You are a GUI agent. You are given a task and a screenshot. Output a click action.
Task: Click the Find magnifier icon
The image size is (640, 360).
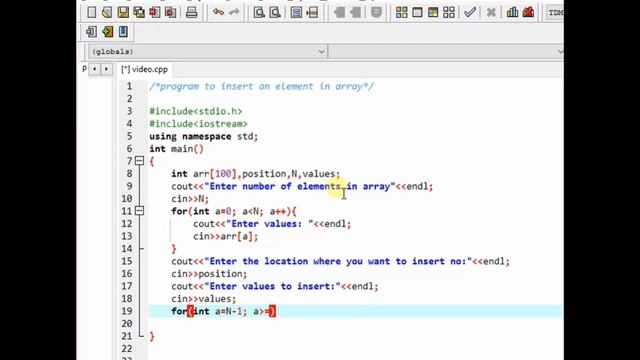click(259, 12)
